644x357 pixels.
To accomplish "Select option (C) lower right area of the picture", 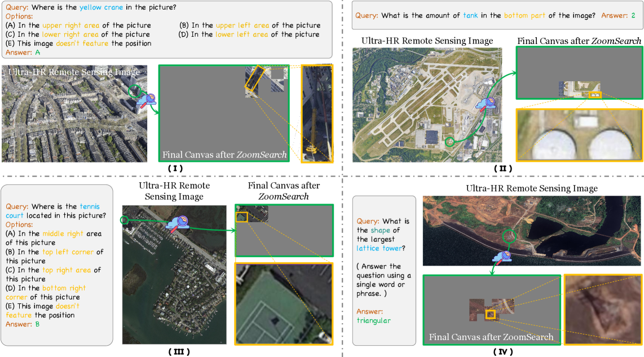I will (x=78, y=34).
